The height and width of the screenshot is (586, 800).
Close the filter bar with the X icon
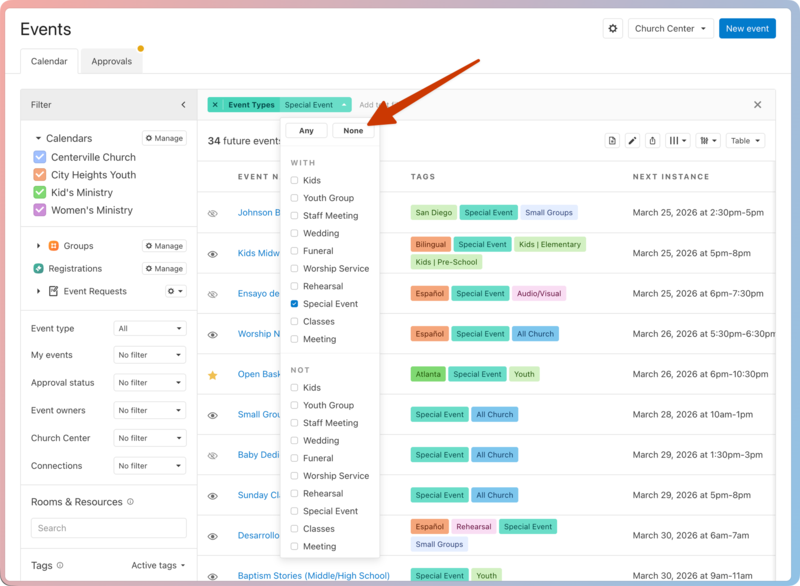pyautogui.click(x=757, y=105)
